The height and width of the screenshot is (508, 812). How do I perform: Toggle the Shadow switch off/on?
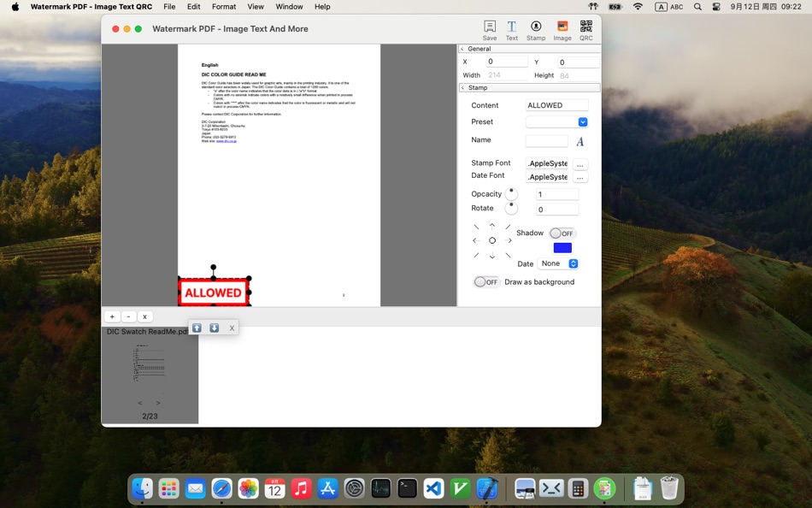click(562, 233)
